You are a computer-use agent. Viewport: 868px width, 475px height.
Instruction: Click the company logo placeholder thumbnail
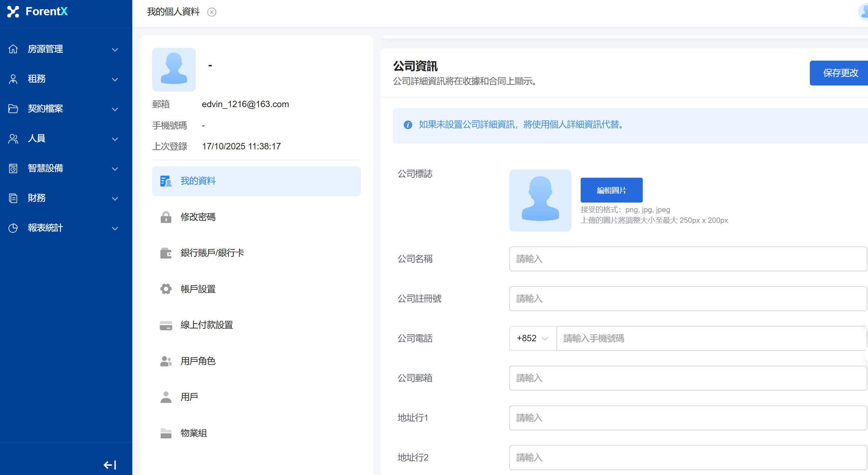point(540,200)
